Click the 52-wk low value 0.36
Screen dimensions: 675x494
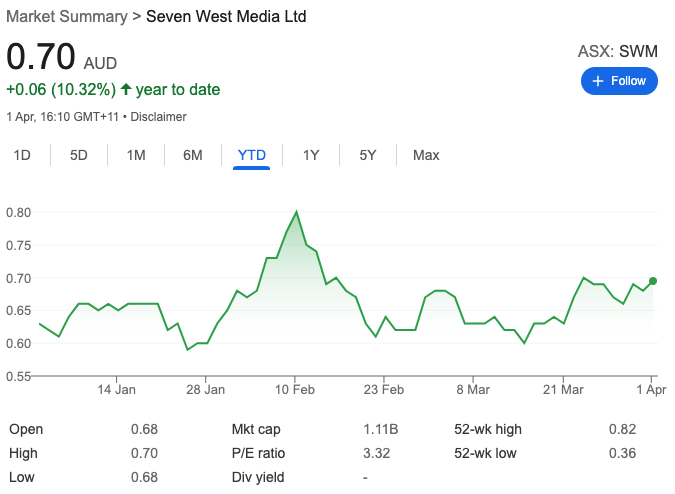622,453
